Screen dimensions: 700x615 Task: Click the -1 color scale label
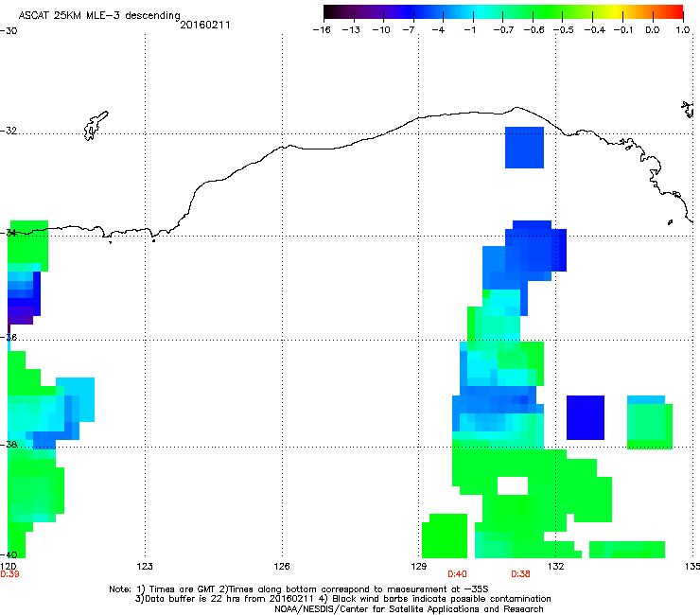pyautogui.click(x=469, y=30)
